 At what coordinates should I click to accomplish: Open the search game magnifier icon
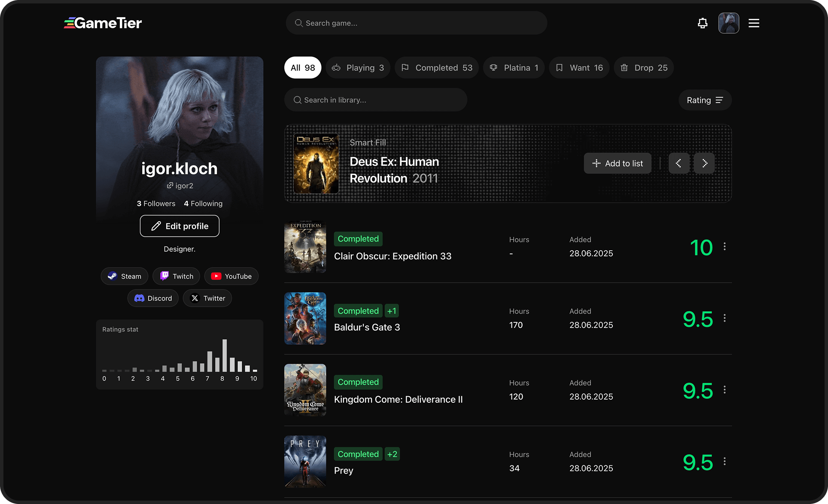pos(298,23)
